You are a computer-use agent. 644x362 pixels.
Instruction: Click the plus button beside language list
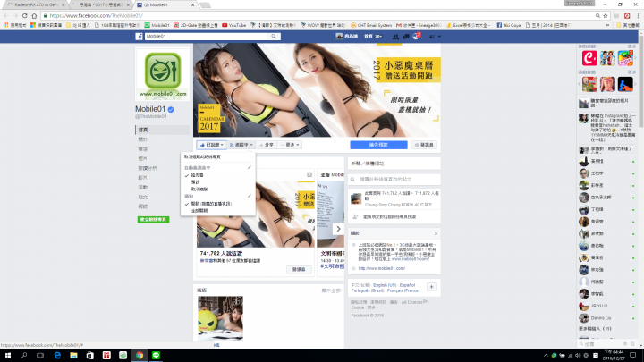coord(432,287)
